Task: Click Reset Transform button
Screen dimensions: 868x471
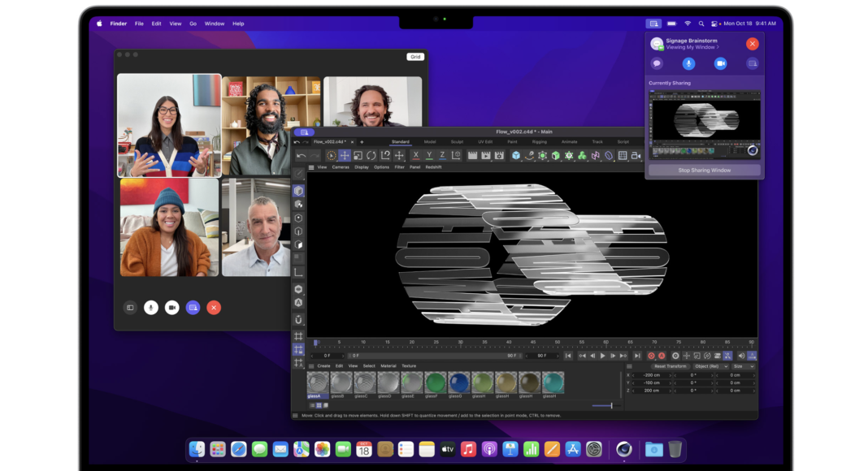Action: [670, 366]
